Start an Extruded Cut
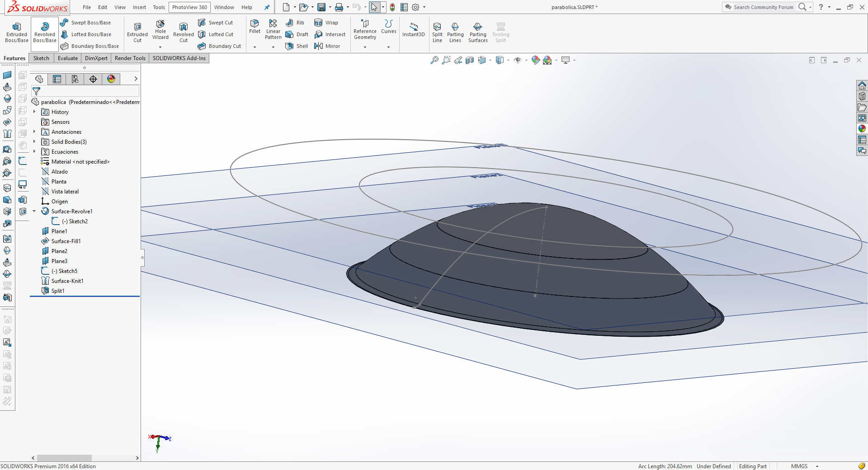 pos(137,32)
